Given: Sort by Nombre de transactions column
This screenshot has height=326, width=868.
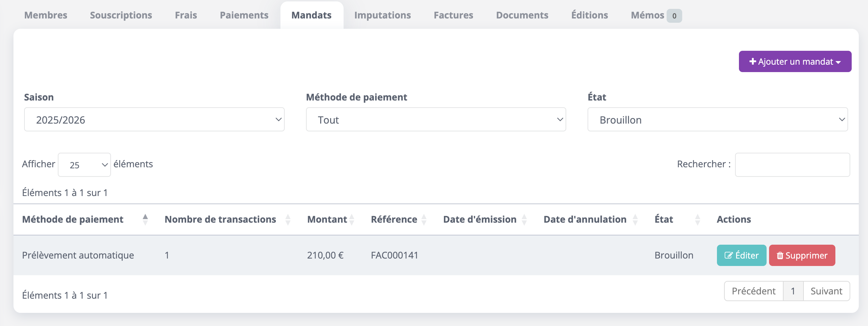Looking at the screenshot, I should (288, 219).
